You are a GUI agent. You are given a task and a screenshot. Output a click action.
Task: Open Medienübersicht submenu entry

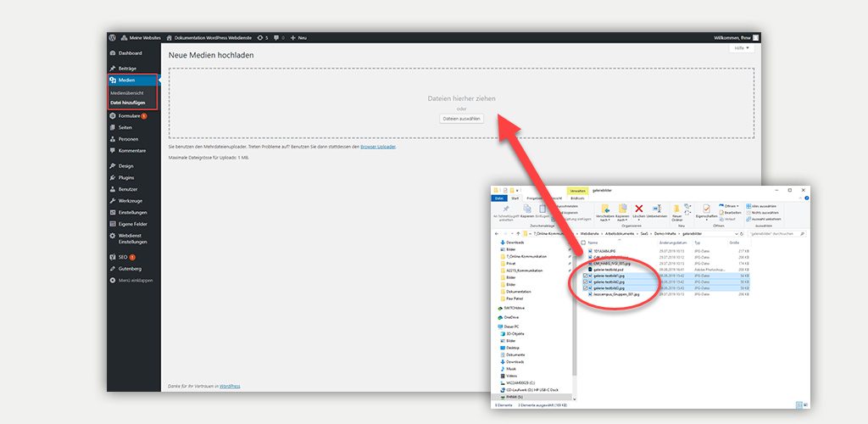127,92
